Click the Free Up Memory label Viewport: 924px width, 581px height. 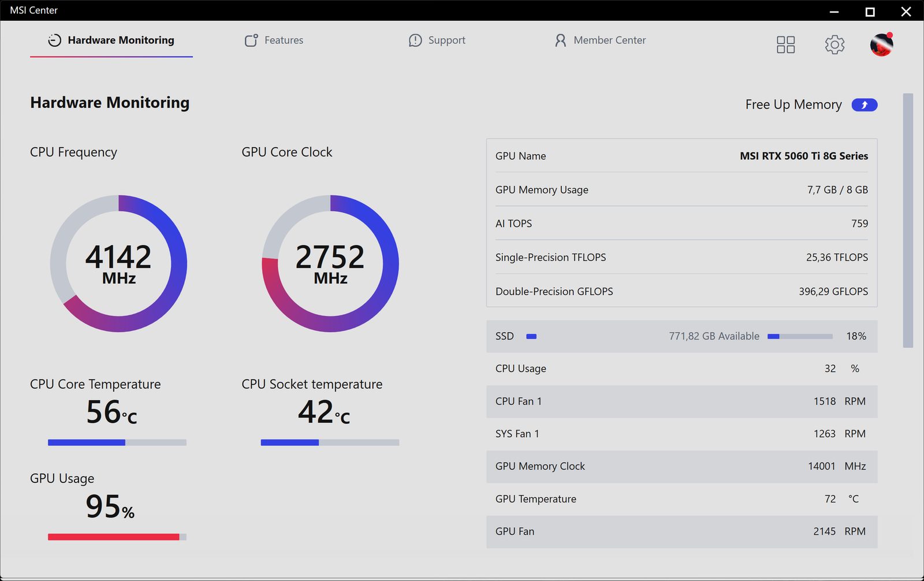[x=793, y=105]
